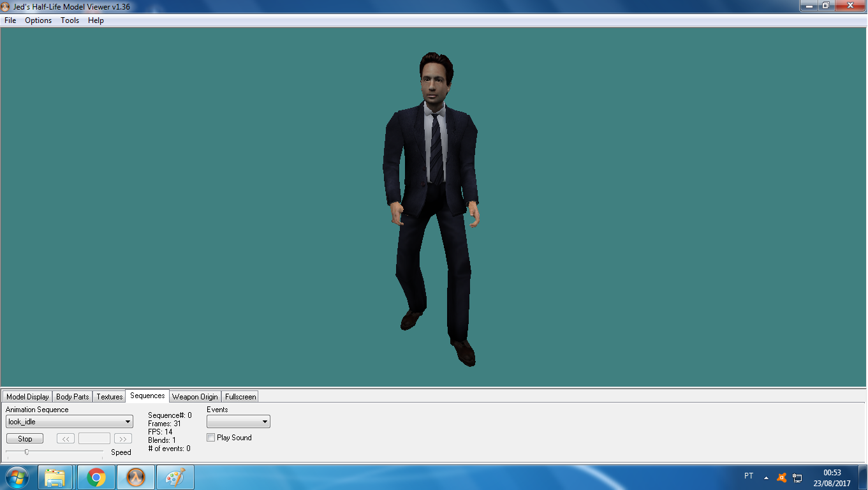868x490 pixels.
Task: Click the Speed slider handle
Action: 26,452
